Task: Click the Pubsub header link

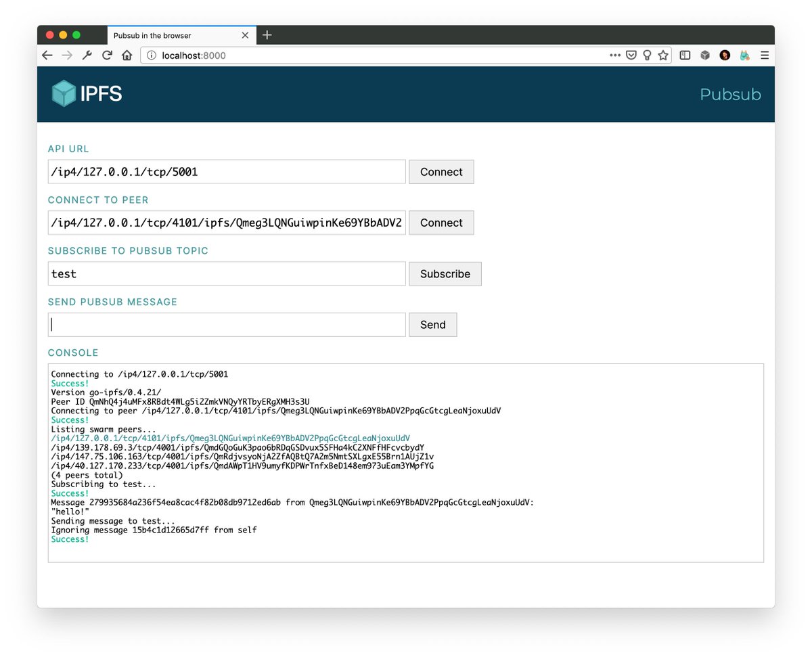Action: (730, 94)
